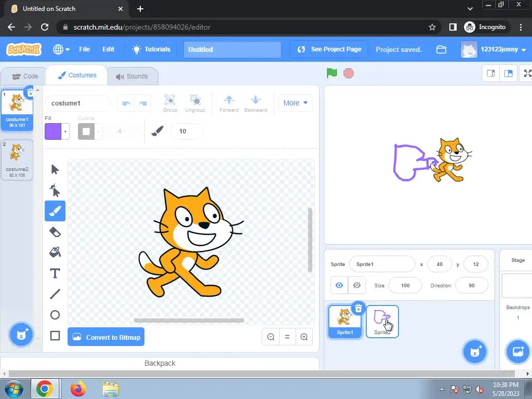Open Outline color dropdown

pos(99,131)
